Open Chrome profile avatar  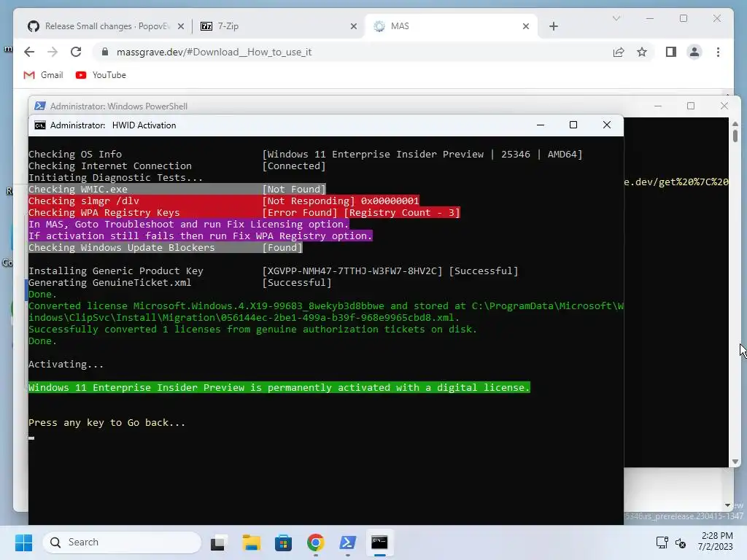(x=694, y=52)
